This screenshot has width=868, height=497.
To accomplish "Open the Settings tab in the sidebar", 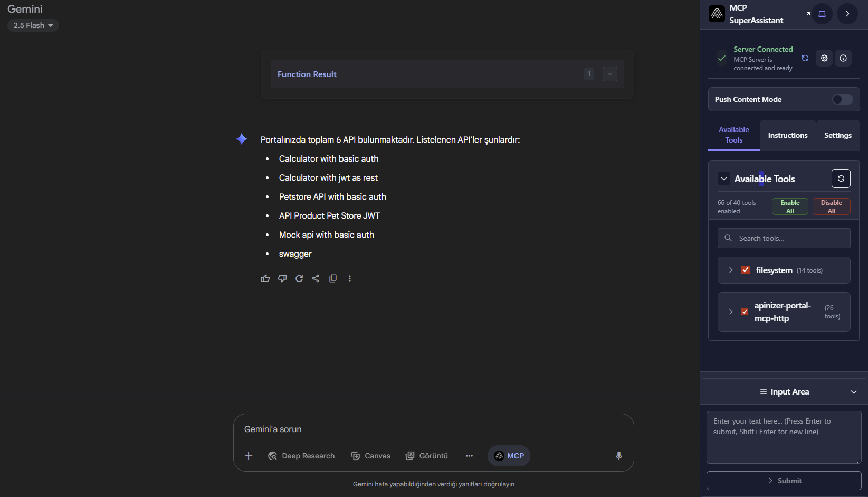I will pyautogui.click(x=837, y=135).
